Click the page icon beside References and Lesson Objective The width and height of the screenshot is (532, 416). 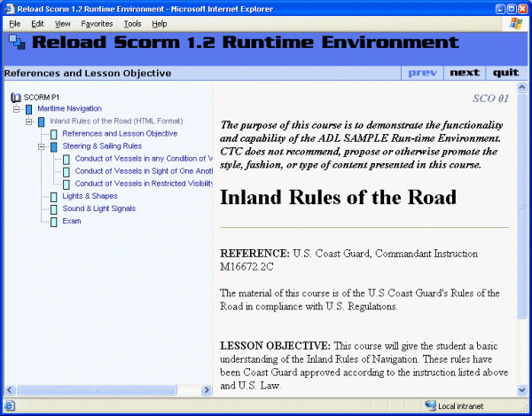tap(53, 134)
